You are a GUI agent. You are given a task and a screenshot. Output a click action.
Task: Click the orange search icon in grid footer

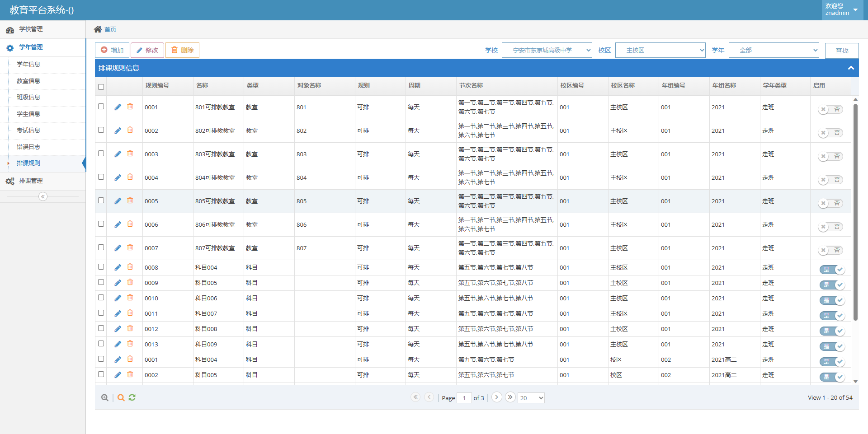[x=121, y=398]
